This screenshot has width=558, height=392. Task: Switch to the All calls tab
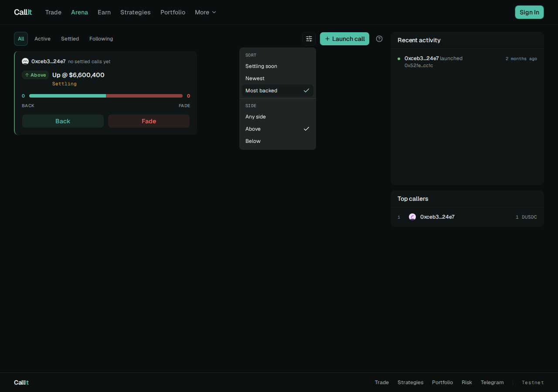(x=21, y=39)
